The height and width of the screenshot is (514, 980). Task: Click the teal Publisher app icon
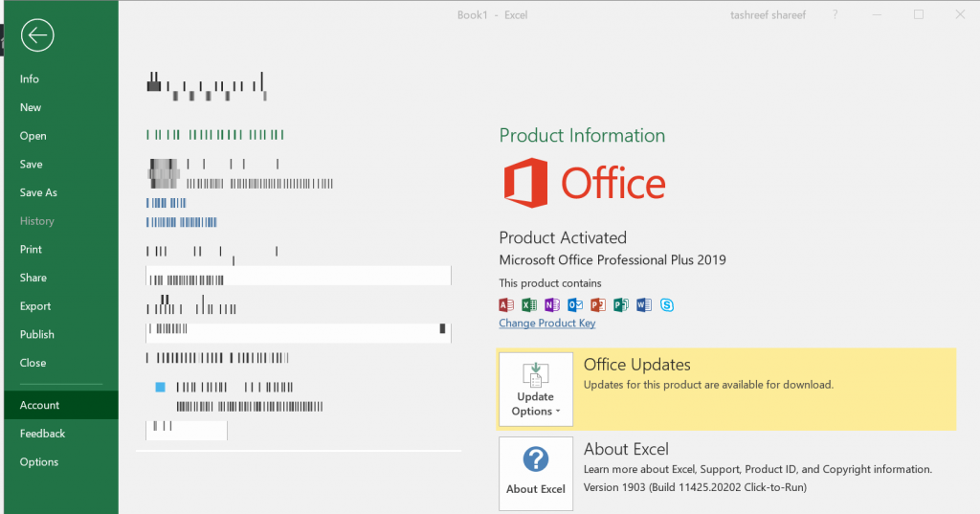point(621,305)
